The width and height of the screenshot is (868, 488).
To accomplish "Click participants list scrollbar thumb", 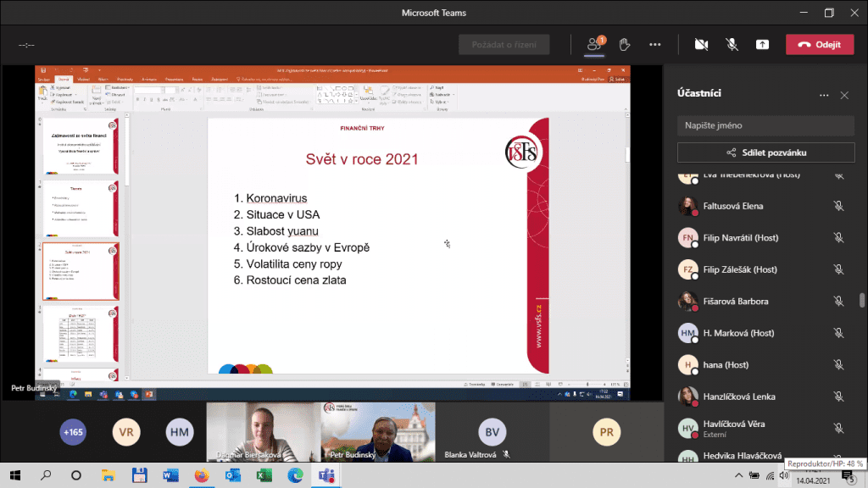I will 862,300.
